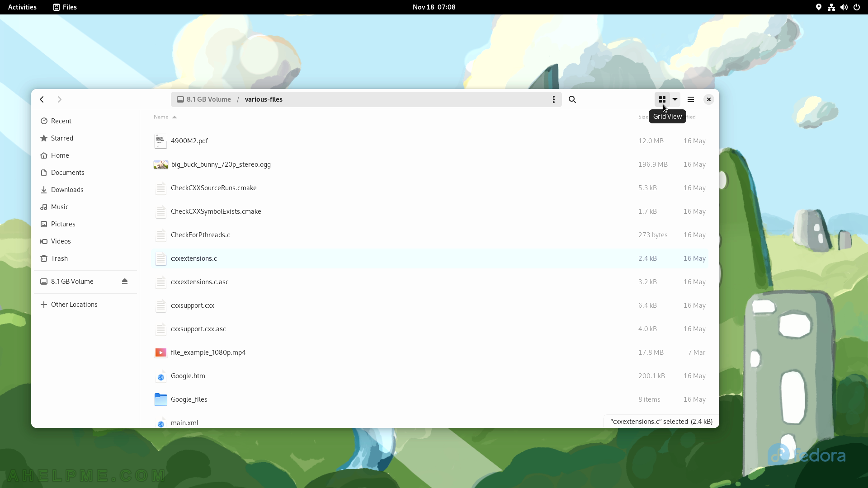Screen dimensions: 868x488
Task: Click the Name sort direction arrow
Action: click(175, 117)
